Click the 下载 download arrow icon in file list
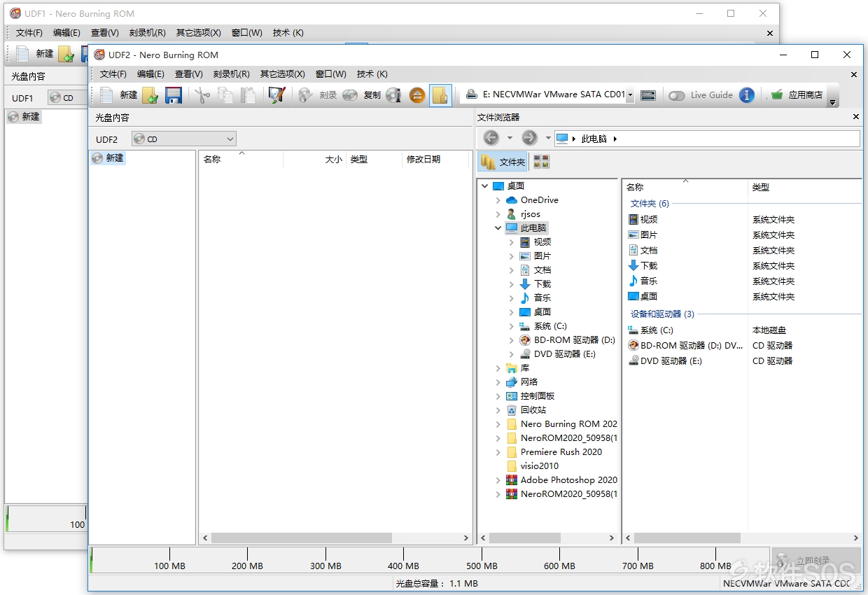 point(633,265)
